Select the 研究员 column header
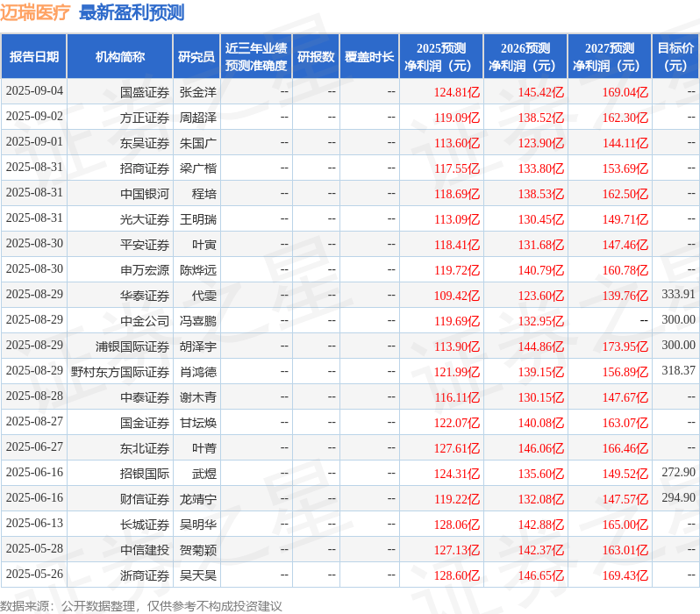Image resolution: width=700 pixels, height=614 pixels. point(196,57)
